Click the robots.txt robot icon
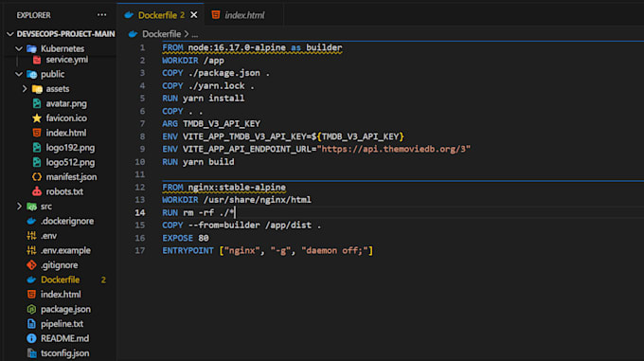This screenshot has width=644, height=361. click(37, 191)
